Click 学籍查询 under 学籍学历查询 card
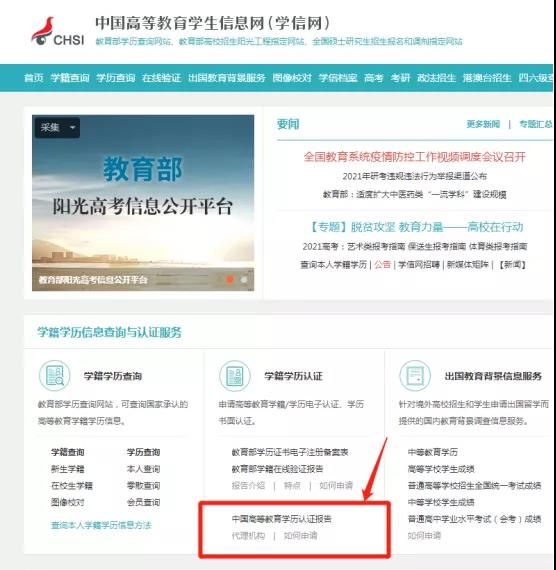Viewport: 556px width, 570px height. tap(68, 452)
